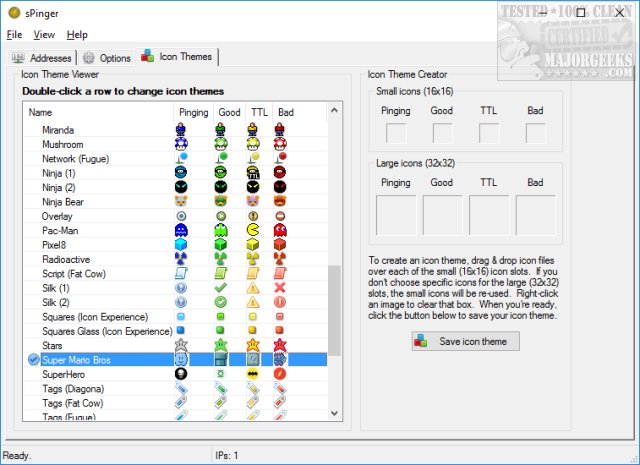Select the Icon Themes tab

click(x=177, y=56)
